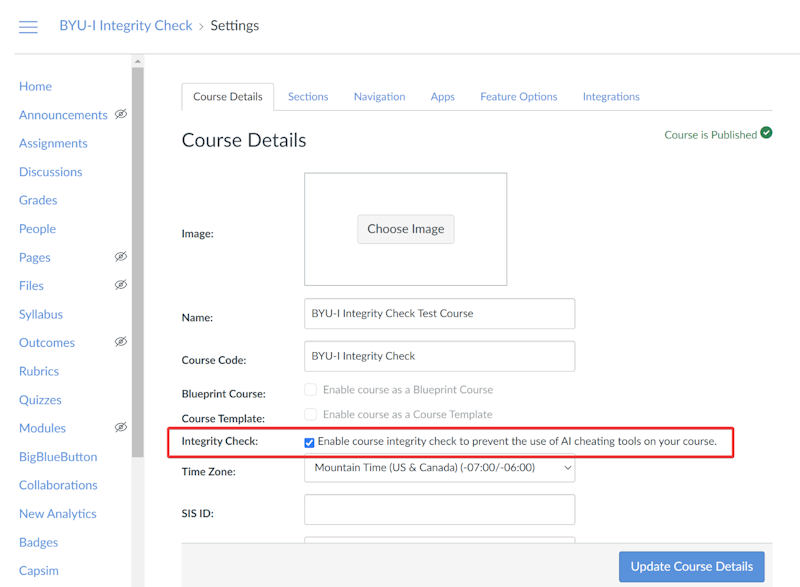
Task: Click scroll-up arrow of sidebar scrollbar
Action: [138, 62]
